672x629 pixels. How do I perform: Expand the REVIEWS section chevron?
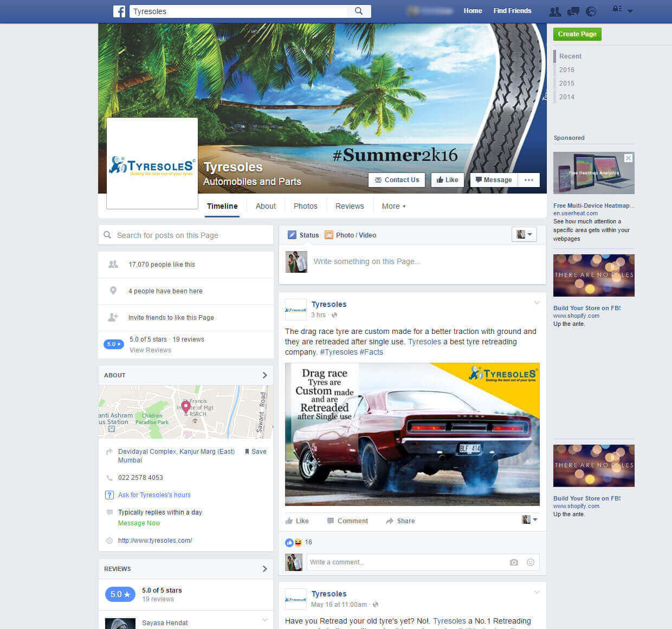(264, 569)
